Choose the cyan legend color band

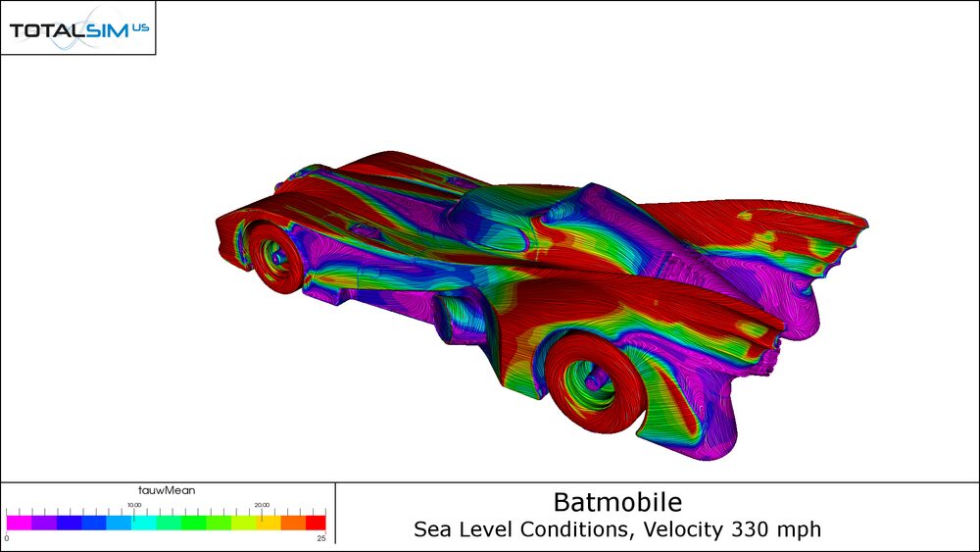point(144,523)
